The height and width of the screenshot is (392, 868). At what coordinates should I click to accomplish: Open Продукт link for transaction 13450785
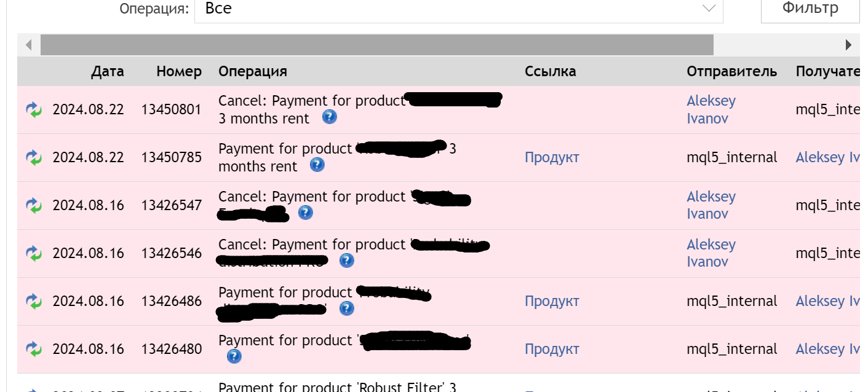click(552, 157)
